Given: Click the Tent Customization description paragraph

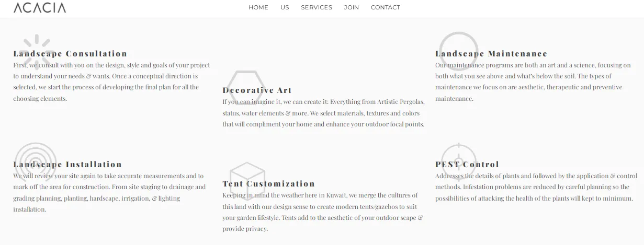Looking at the screenshot, I should coord(323,212).
